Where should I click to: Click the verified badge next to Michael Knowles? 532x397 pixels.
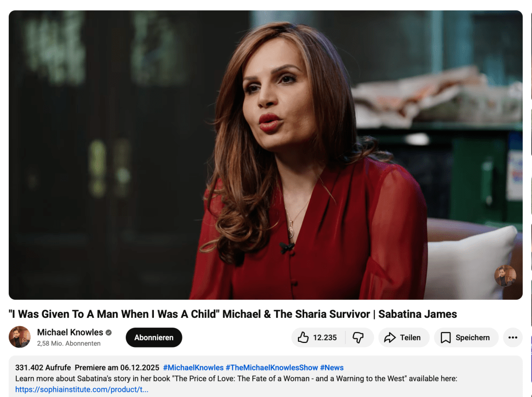click(109, 332)
